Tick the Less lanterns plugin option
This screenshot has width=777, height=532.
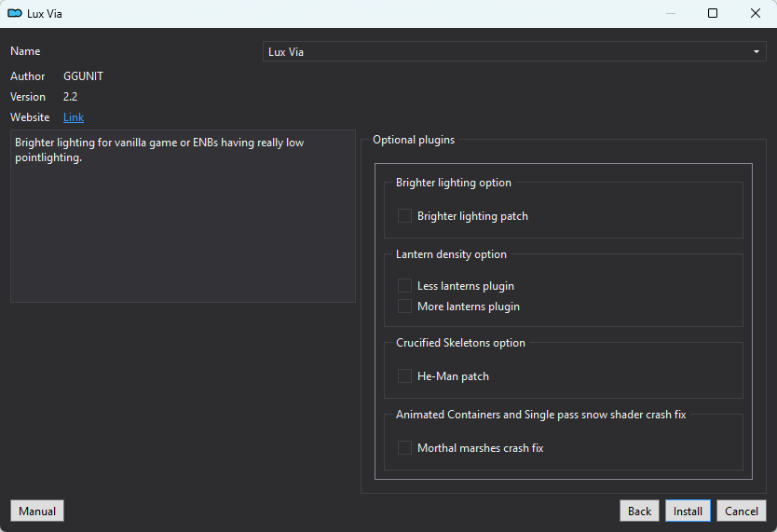[x=404, y=286]
